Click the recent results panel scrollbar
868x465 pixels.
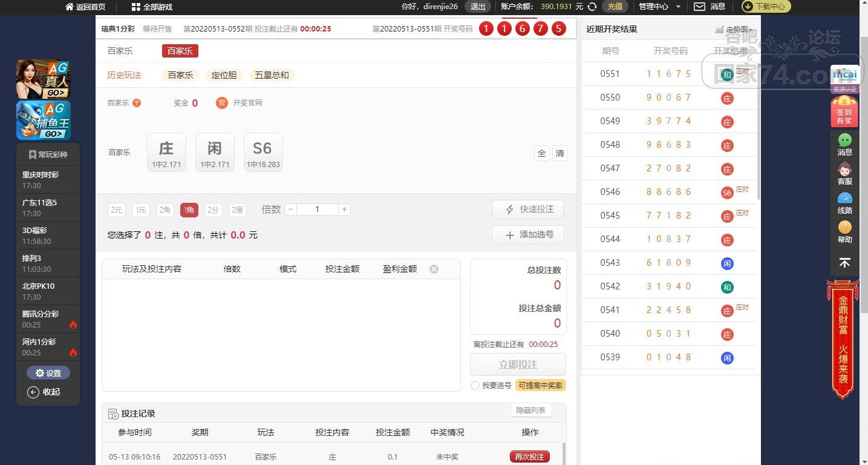pyautogui.click(x=759, y=130)
